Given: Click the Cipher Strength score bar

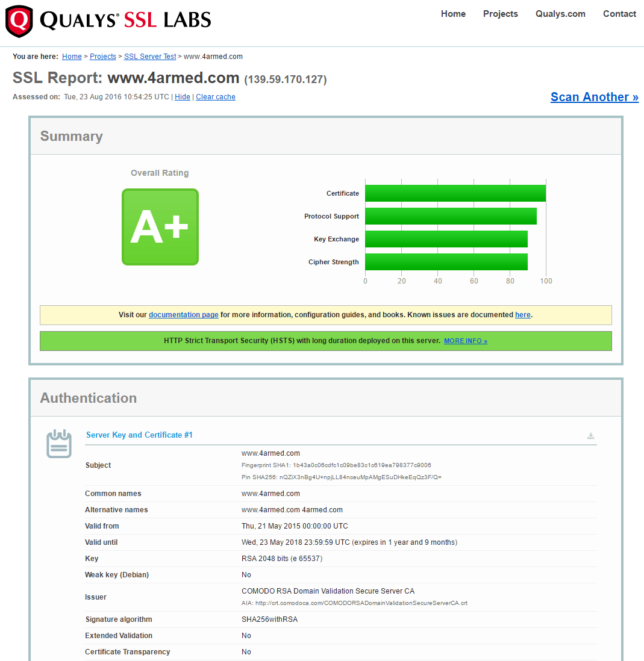Looking at the screenshot, I should coord(446,262).
